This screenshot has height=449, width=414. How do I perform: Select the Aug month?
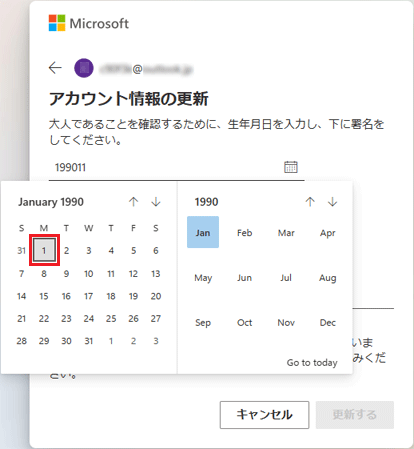(328, 277)
